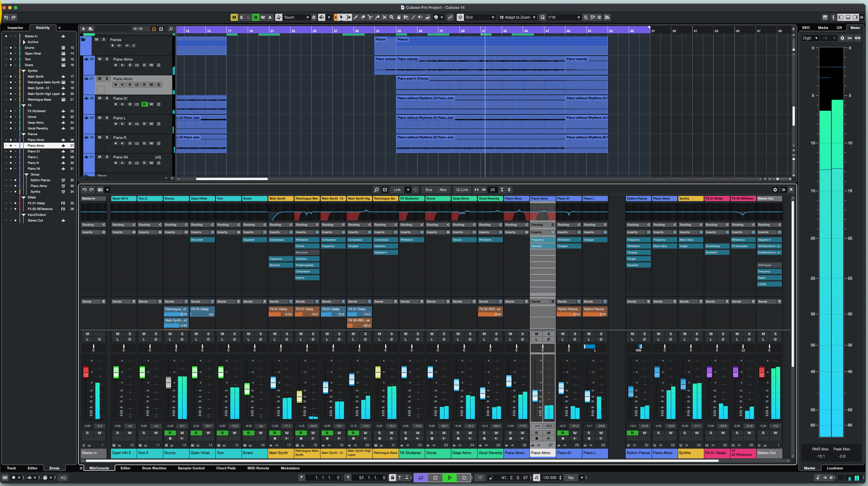The image size is (868, 486).
Task: Solo the Snare channel in MixConsole
Action: 260,334
